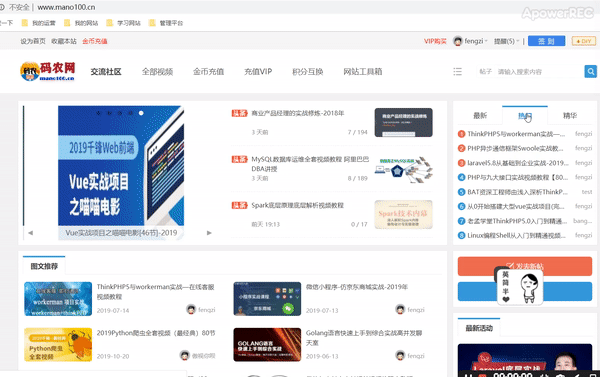Open the Spark底层原理底层解析视频教程 post title
This screenshot has width=600, height=377.
[x=297, y=206]
